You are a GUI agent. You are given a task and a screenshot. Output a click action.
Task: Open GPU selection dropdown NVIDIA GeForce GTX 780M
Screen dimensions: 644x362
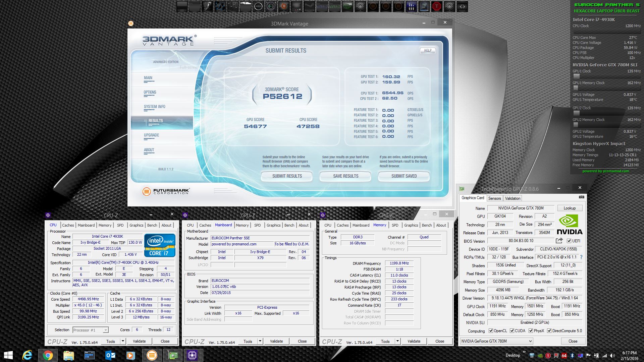coord(496,341)
